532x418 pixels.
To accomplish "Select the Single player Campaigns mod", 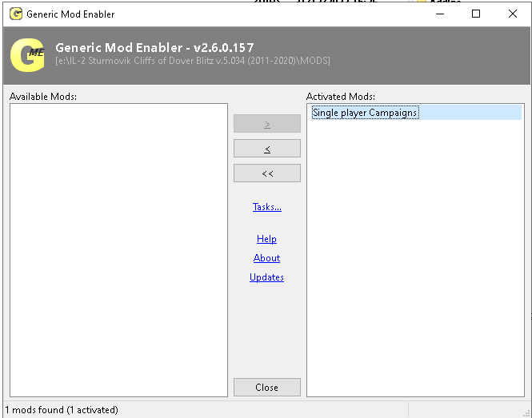I will coord(416,113).
